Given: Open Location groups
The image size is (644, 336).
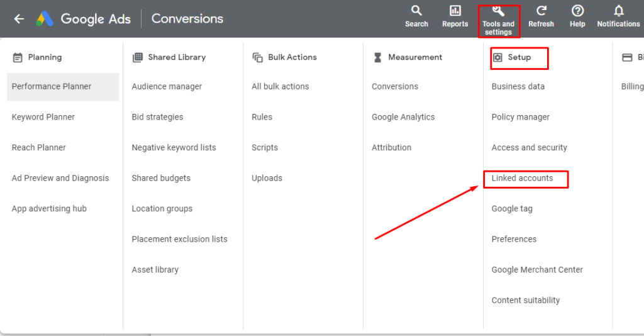Looking at the screenshot, I should click(x=162, y=209).
